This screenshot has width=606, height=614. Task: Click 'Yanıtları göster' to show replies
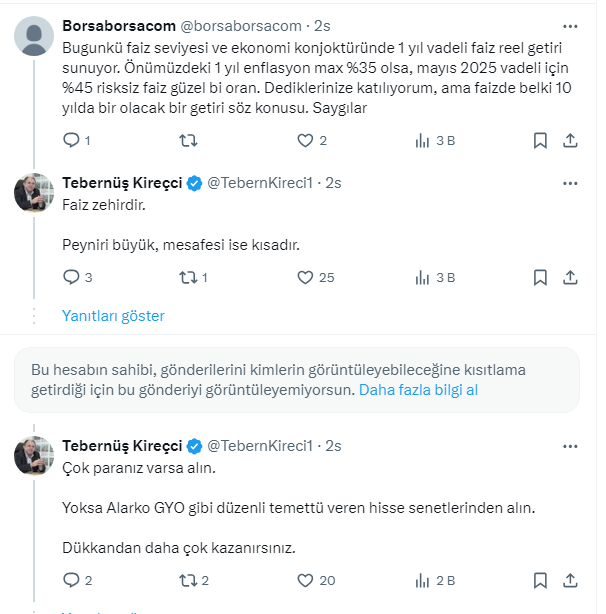113,316
